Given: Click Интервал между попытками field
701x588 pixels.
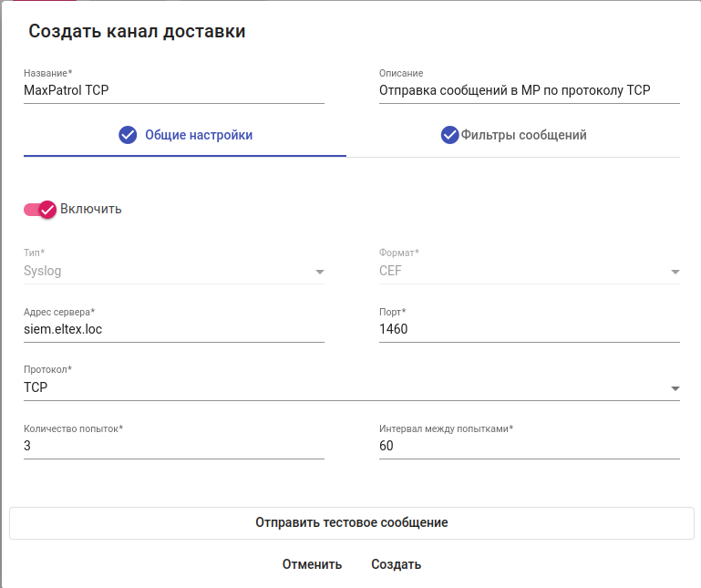Looking at the screenshot, I should (529, 446).
